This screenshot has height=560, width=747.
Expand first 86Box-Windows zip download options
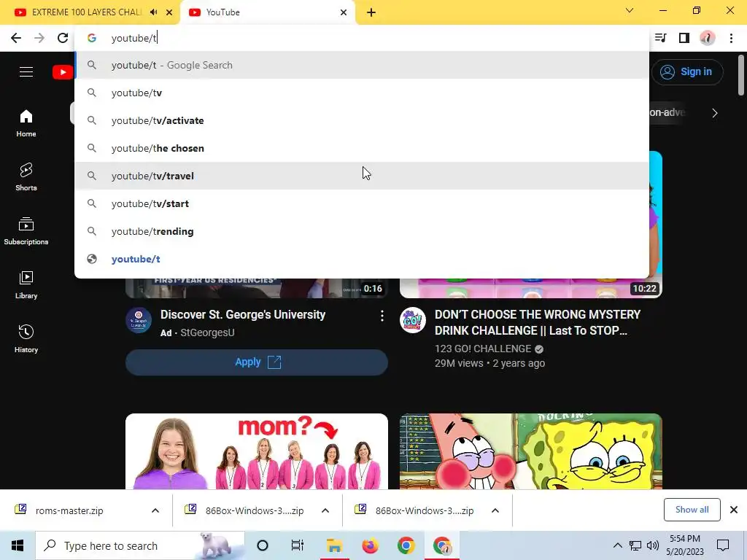pyautogui.click(x=325, y=510)
